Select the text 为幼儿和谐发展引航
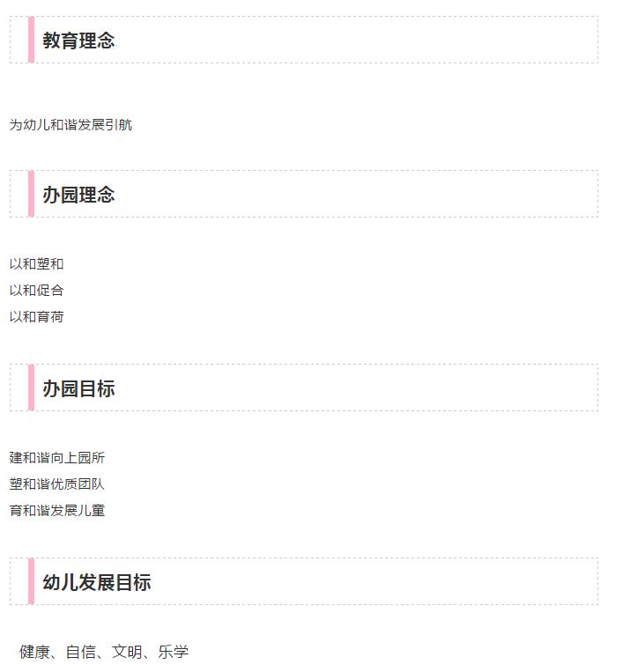This screenshot has height=672, width=638. pos(70,125)
